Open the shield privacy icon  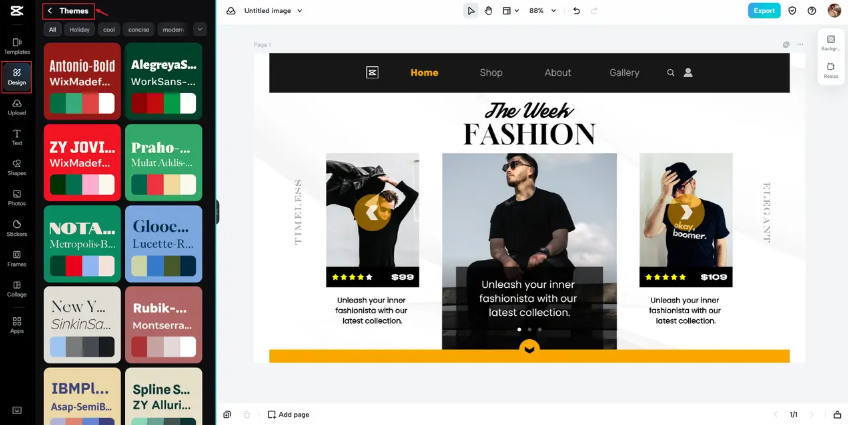coord(792,10)
